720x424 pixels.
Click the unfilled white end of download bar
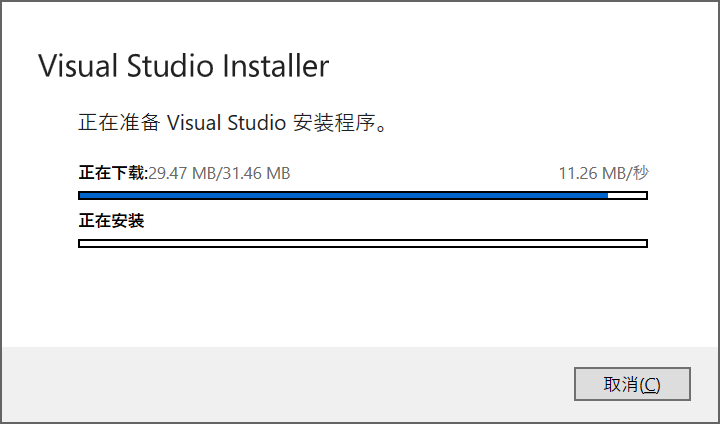[627, 195]
